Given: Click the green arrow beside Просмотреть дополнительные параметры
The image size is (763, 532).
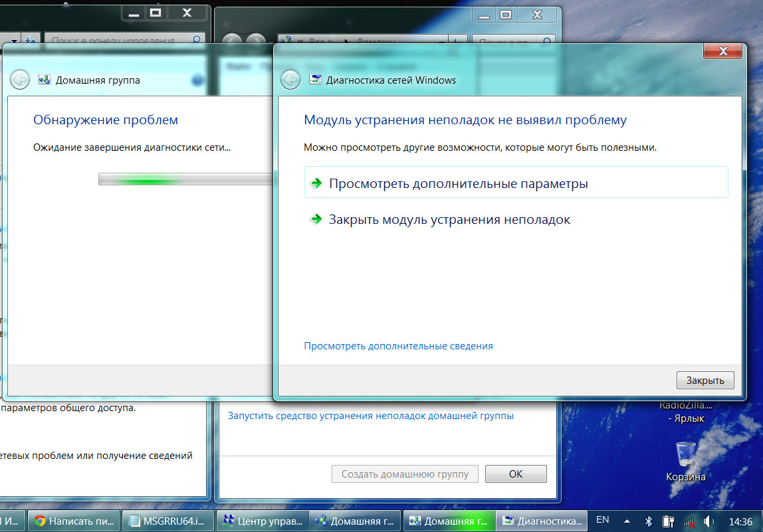Looking at the screenshot, I should (316, 183).
